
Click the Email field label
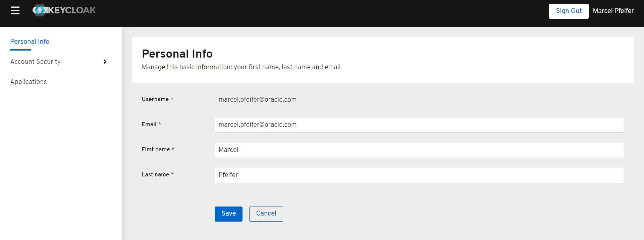(x=149, y=124)
